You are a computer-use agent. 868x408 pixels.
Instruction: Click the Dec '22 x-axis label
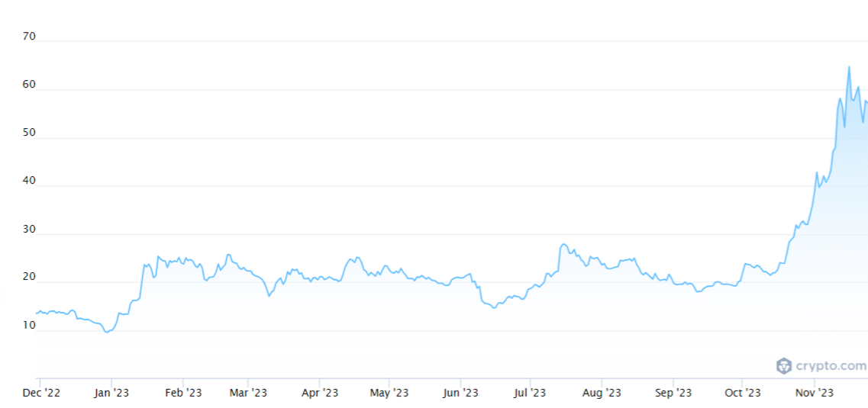coord(40,393)
